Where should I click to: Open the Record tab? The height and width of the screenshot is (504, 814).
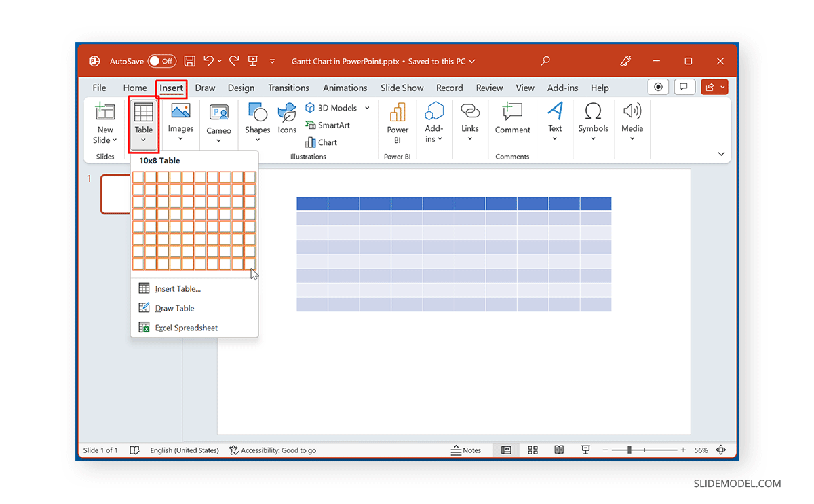point(449,88)
